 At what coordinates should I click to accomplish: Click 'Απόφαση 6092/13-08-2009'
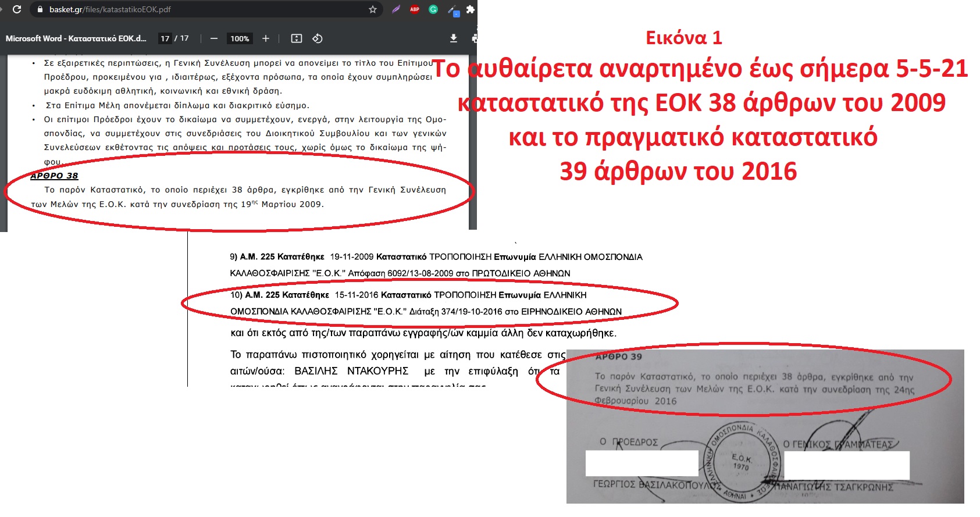(401, 273)
